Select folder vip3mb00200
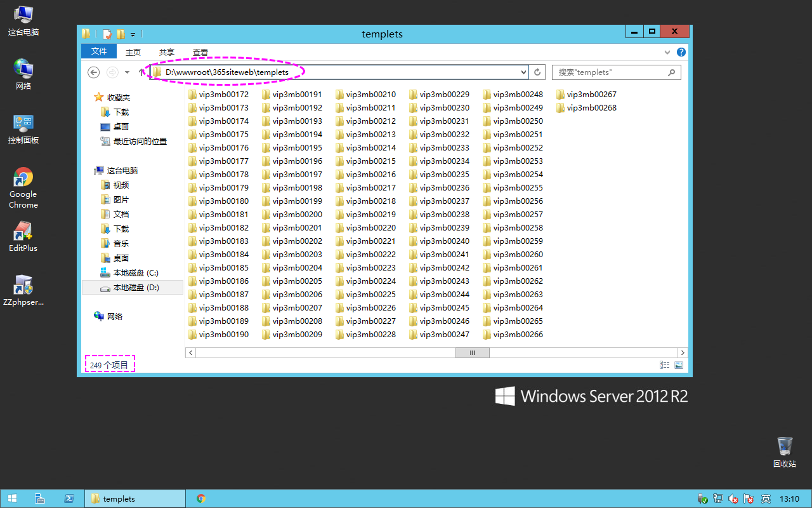The width and height of the screenshot is (812, 508). click(x=292, y=214)
